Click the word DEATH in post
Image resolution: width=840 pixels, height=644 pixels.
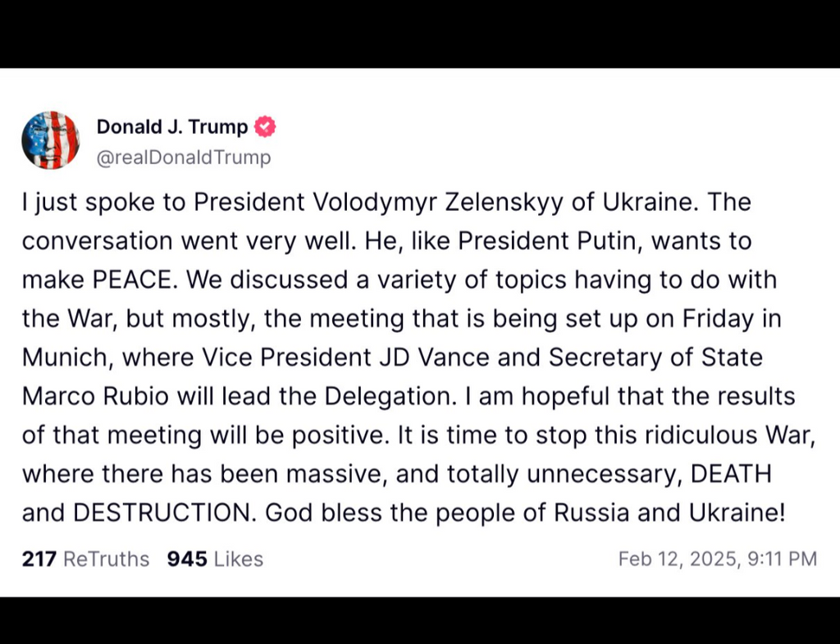tap(731, 475)
